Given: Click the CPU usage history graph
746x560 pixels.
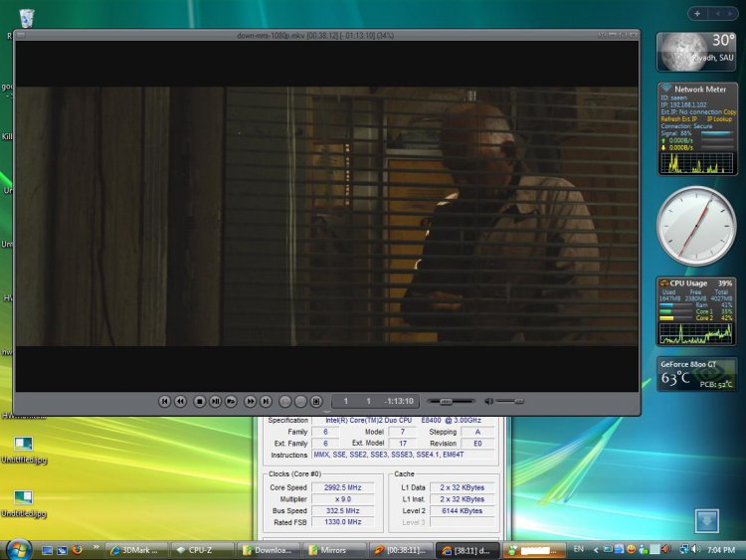Looking at the screenshot, I should [x=696, y=333].
